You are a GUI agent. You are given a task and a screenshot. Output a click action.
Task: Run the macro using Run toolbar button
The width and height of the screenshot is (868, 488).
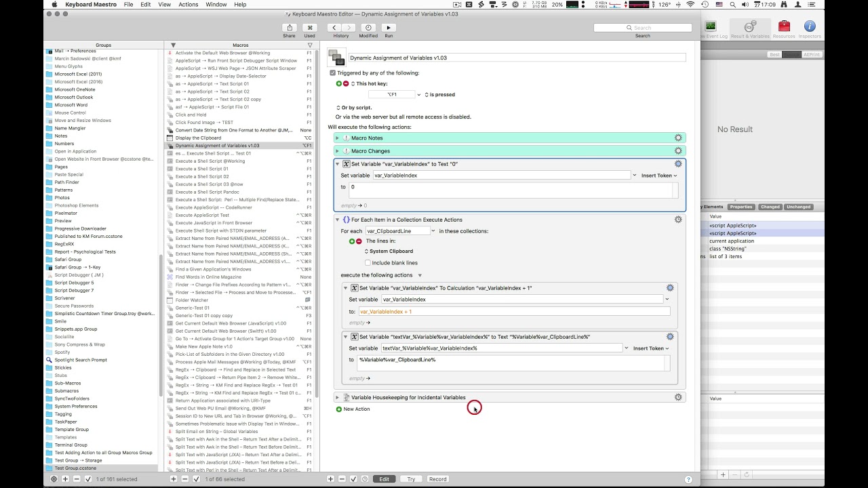click(x=389, y=28)
